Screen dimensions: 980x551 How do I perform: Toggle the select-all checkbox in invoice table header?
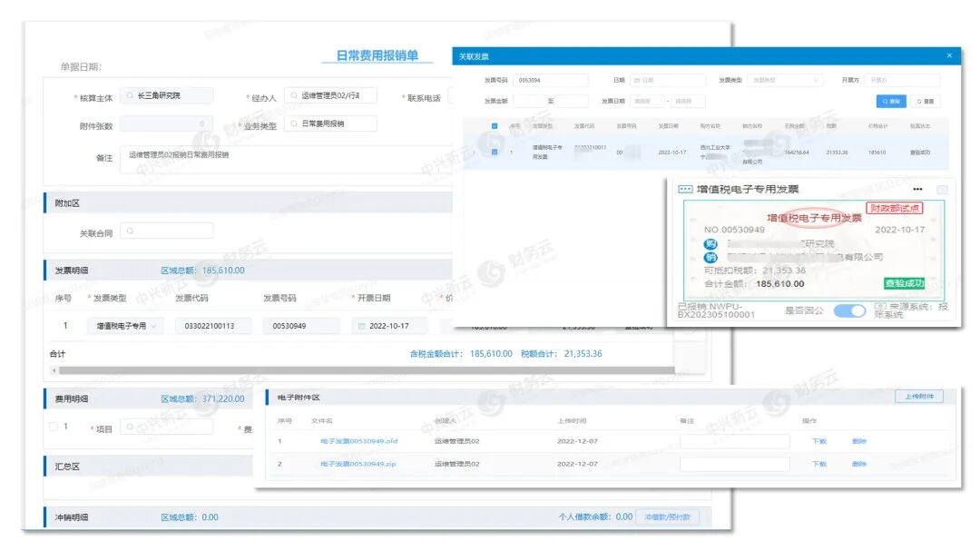495,125
